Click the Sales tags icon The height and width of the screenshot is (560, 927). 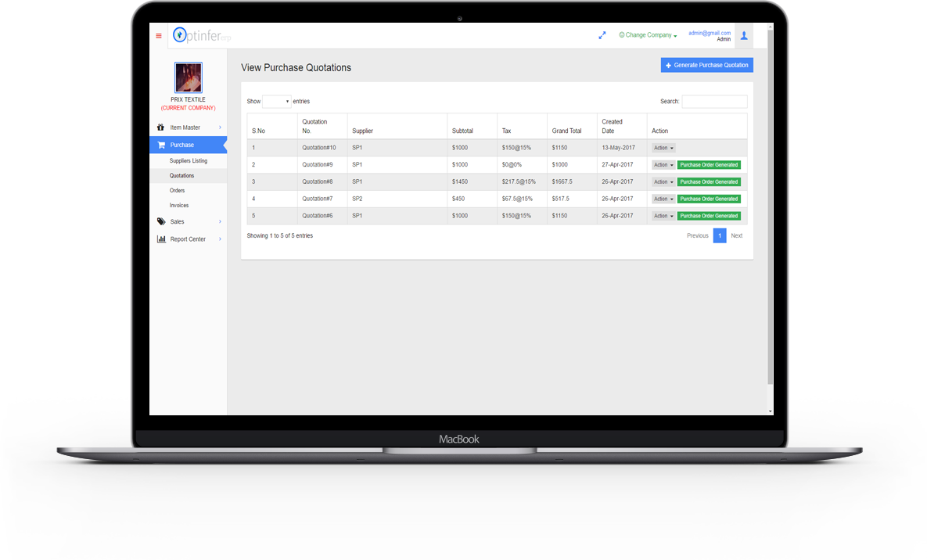click(161, 222)
